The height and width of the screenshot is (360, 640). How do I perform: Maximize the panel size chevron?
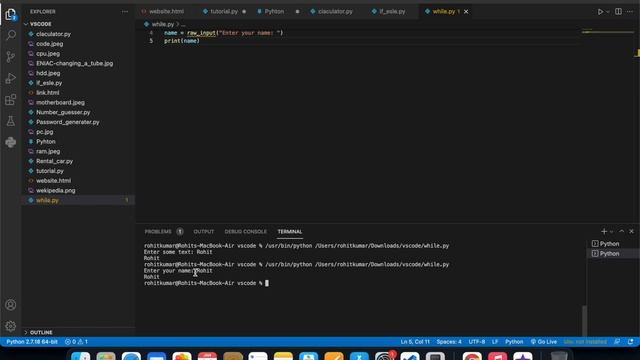pos(622,231)
